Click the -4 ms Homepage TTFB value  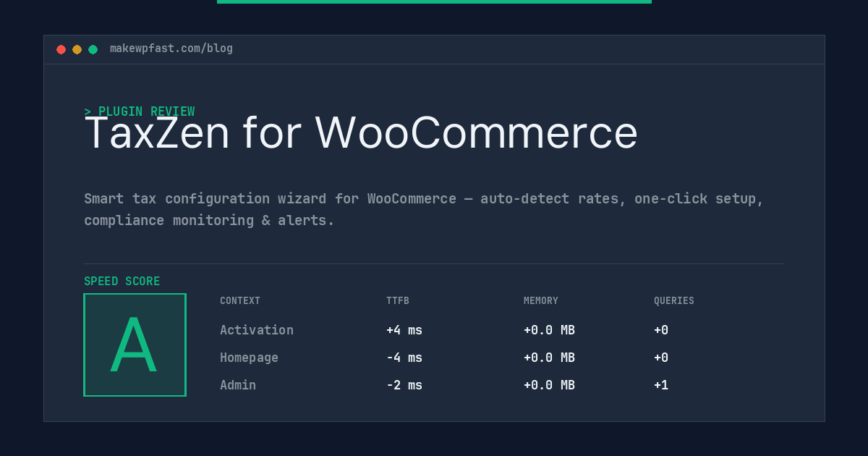pyautogui.click(x=404, y=358)
